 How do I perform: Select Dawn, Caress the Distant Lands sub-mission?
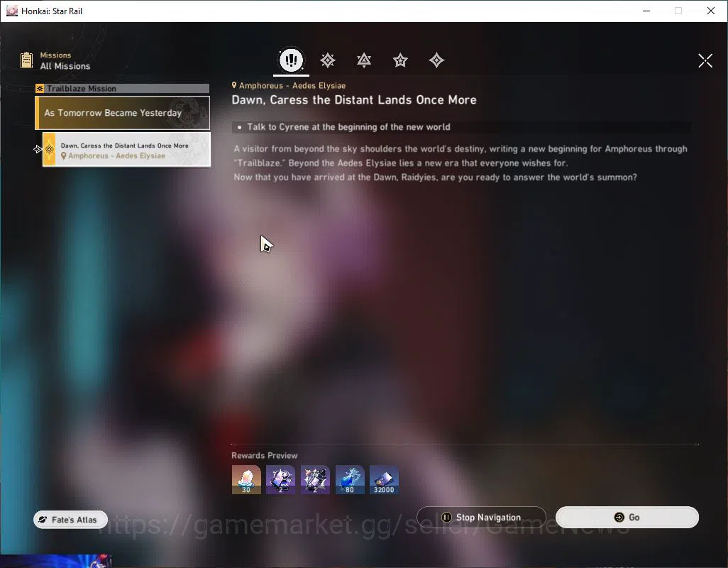point(126,150)
